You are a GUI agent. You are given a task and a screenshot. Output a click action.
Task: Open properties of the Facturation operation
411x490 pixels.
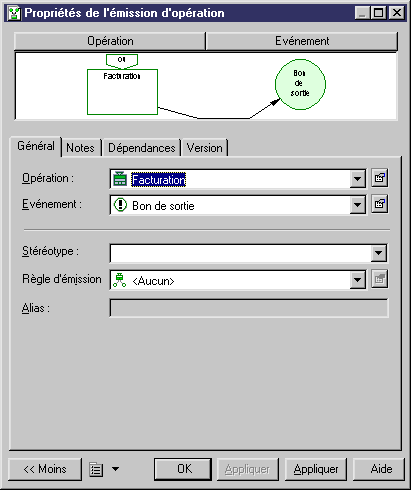tap(380, 178)
